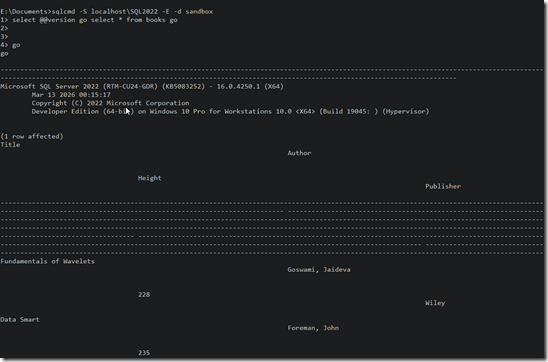Click the '4> go' prompt line
This screenshot has width=548, height=362.
(x=10, y=45)
